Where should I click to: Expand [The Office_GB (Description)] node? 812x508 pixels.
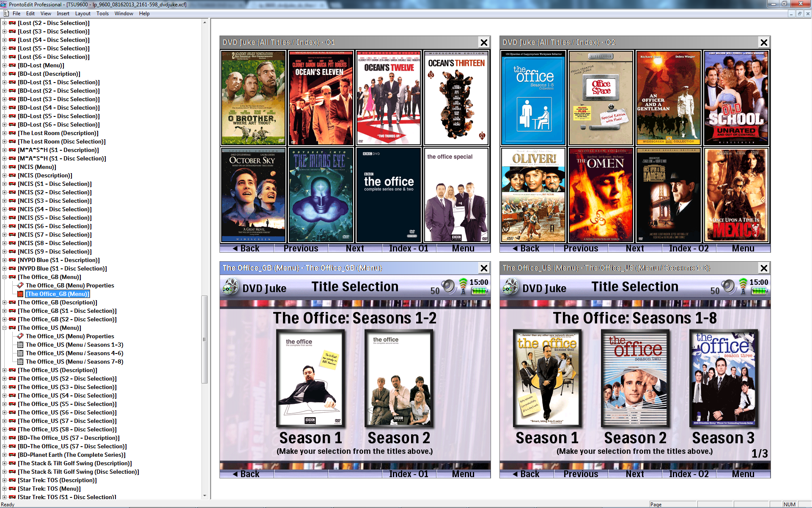point(5,302)
